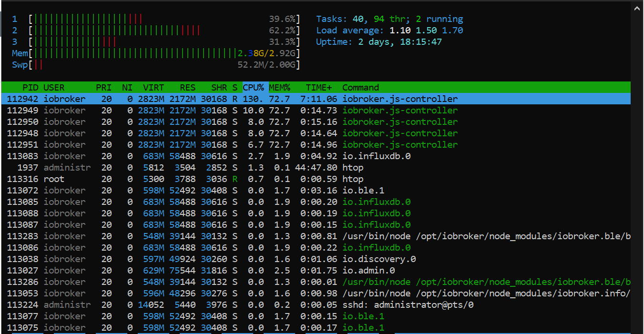The height and width of the screenshot is (334, 644).
Task: Select process row with PID 113077
Action: (316, 316)
